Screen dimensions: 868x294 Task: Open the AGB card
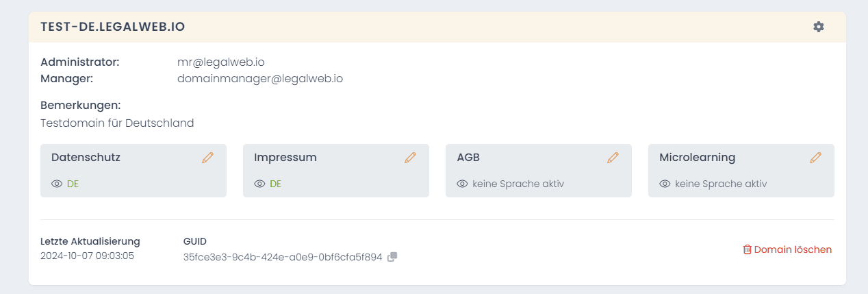tap(539, 171)
